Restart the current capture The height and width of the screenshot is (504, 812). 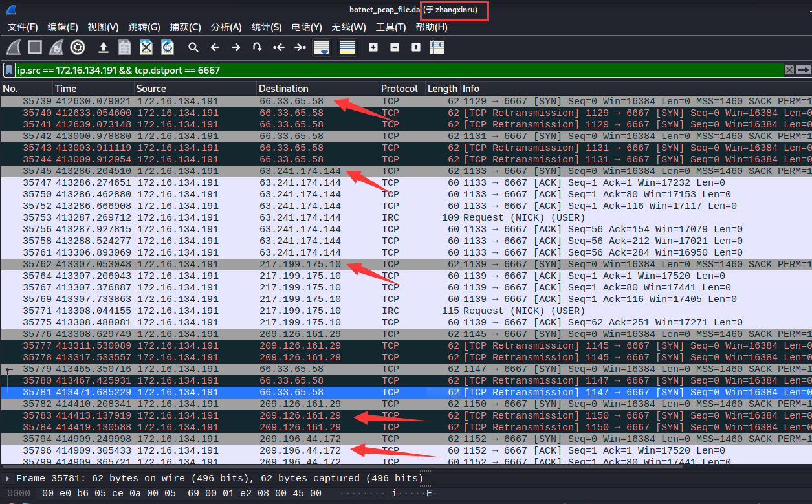click(56, 47)
